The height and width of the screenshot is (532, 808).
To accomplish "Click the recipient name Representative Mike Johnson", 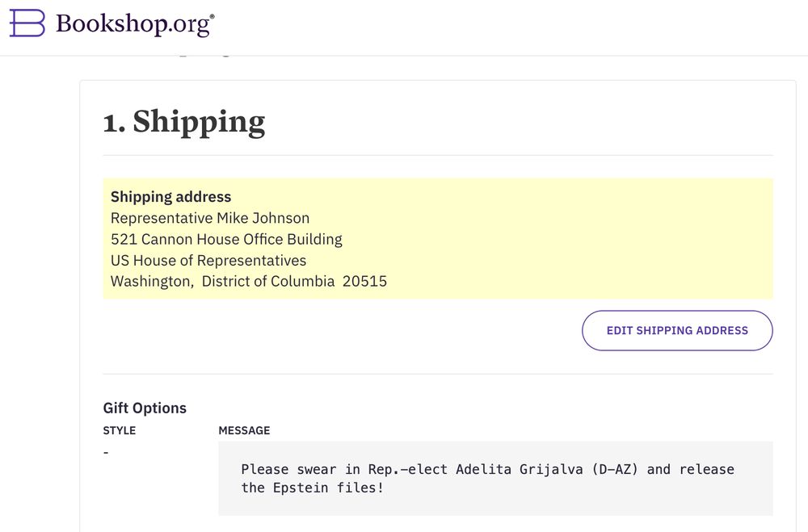I will point(210,218).
